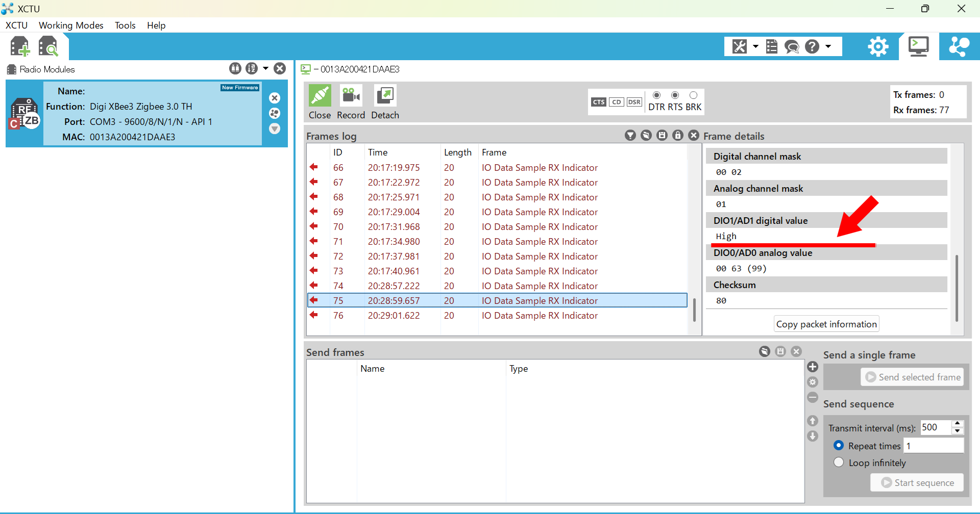This screenshot has height=514, width=980.
Task: Click Send selected frame button
Action: pyautogui.click(x=912, y=377)
